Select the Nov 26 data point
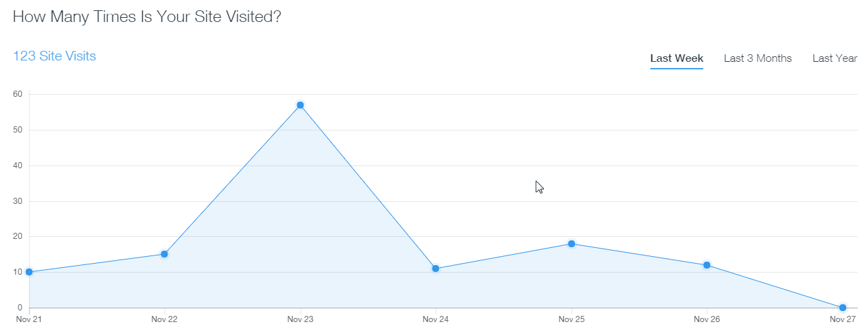Screen dimensions: 868x331 [x=707, y=265]
